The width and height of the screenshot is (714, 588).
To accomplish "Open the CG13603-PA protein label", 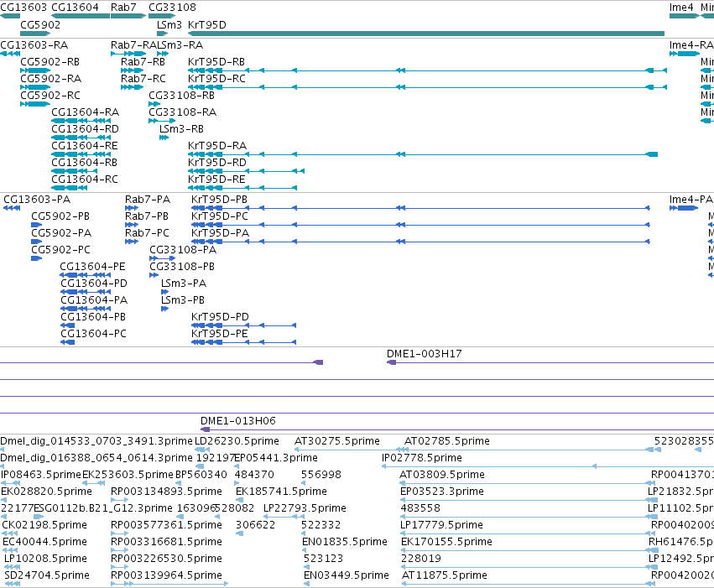I will [x=37, y=200].
